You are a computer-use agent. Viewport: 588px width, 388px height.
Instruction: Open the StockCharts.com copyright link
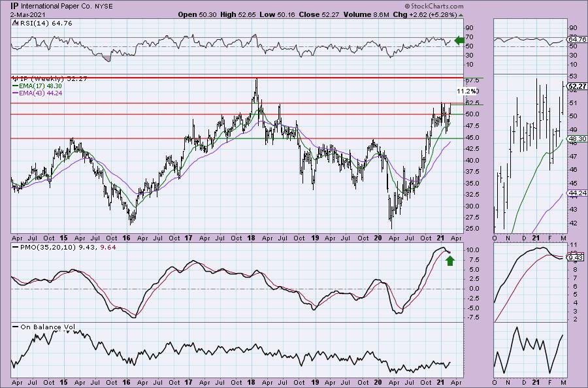(434, 6)
